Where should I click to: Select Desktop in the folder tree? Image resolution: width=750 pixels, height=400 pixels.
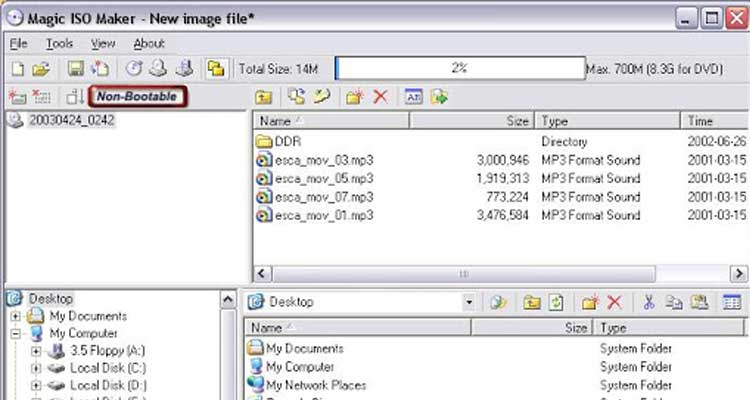pyautogui.click(x=51, y=299)
